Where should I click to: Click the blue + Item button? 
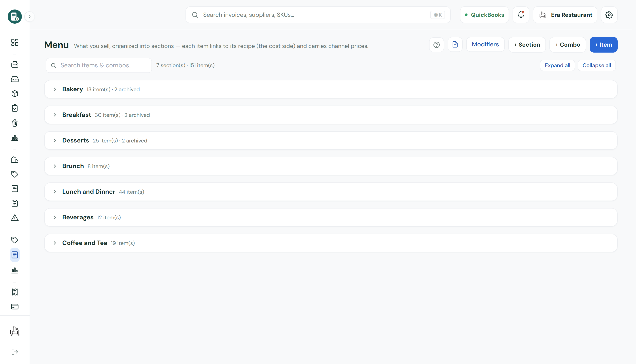tap(603, 45)
